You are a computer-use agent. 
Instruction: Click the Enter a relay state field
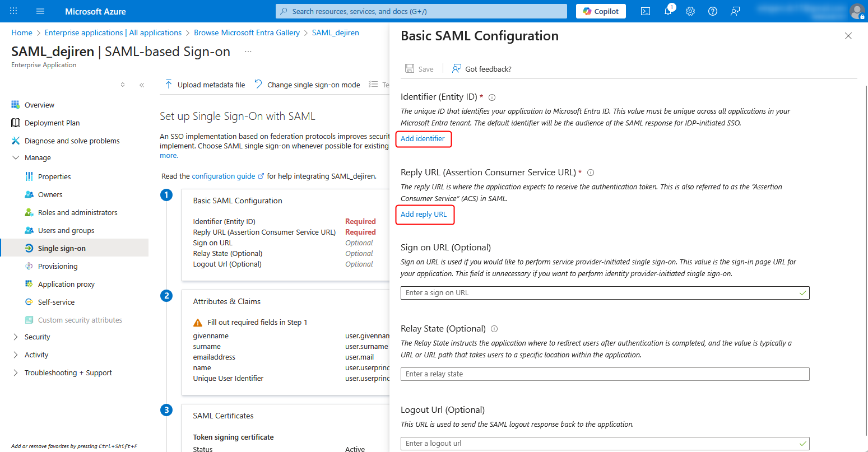605,374
